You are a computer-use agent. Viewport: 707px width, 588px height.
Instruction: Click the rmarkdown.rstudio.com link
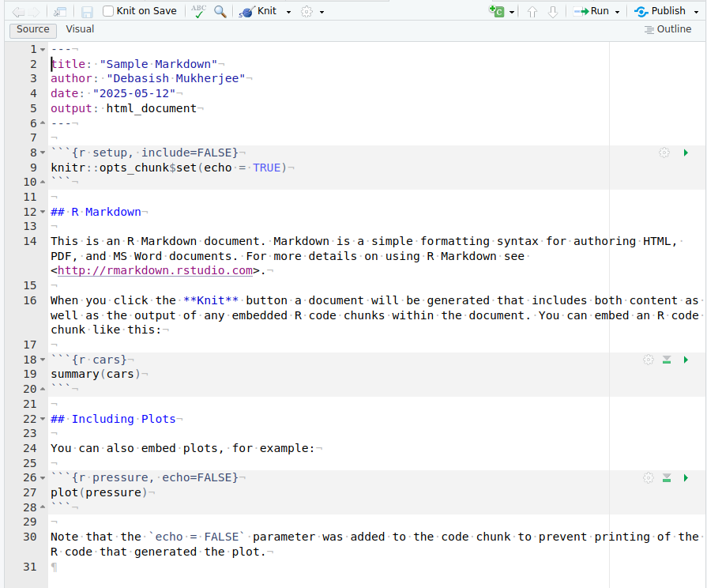[155, 271]
